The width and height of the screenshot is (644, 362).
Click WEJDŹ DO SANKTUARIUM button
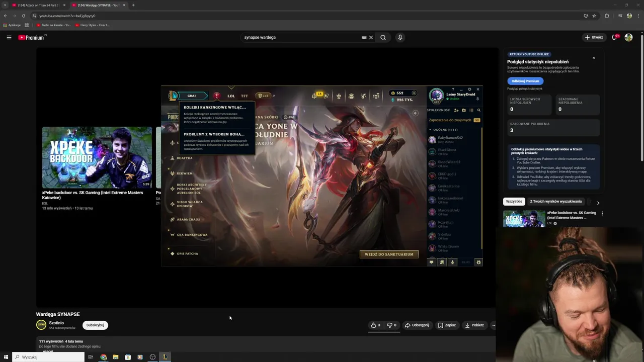pos(389,254)
